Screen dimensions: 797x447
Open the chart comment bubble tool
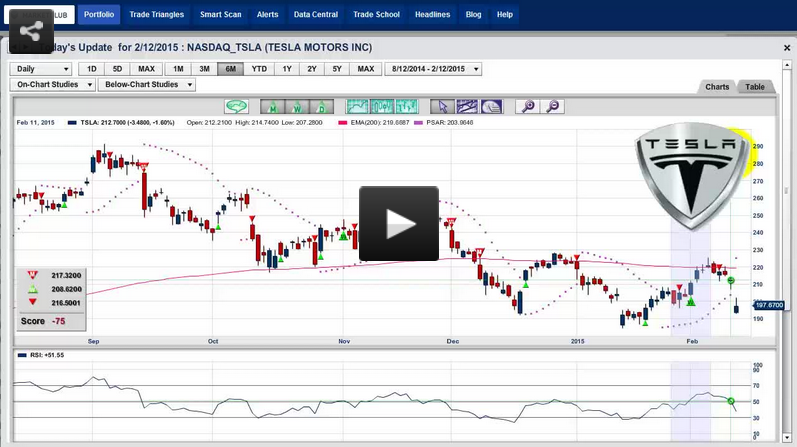point(236,106)
